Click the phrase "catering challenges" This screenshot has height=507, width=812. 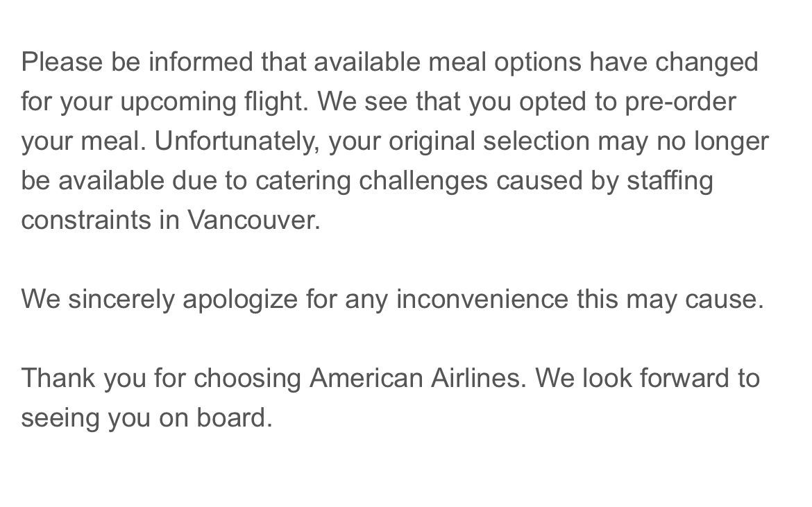point(371,181)
